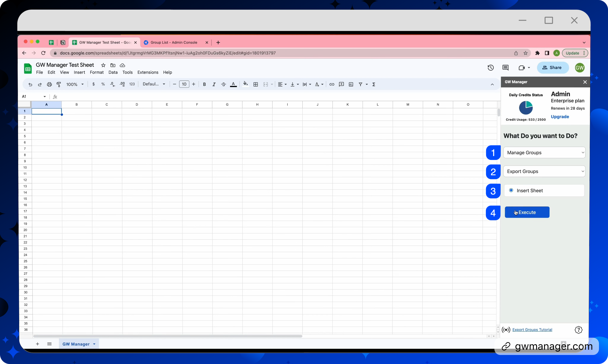Screen dimensions: 608x364
Task: Click the Move to folder icon
Action: coord(113,65)
